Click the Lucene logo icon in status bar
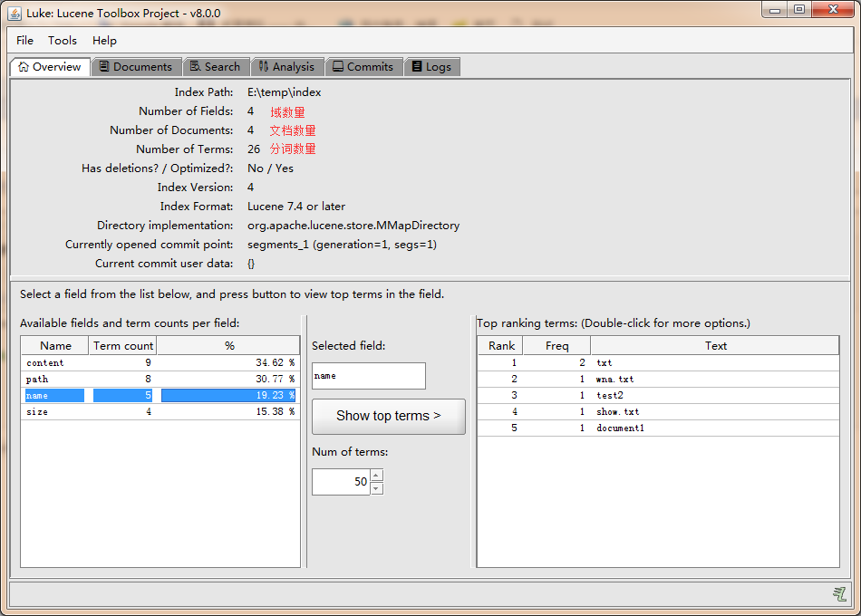The width and height of the screenshot is (861, 616). [839, 593]
